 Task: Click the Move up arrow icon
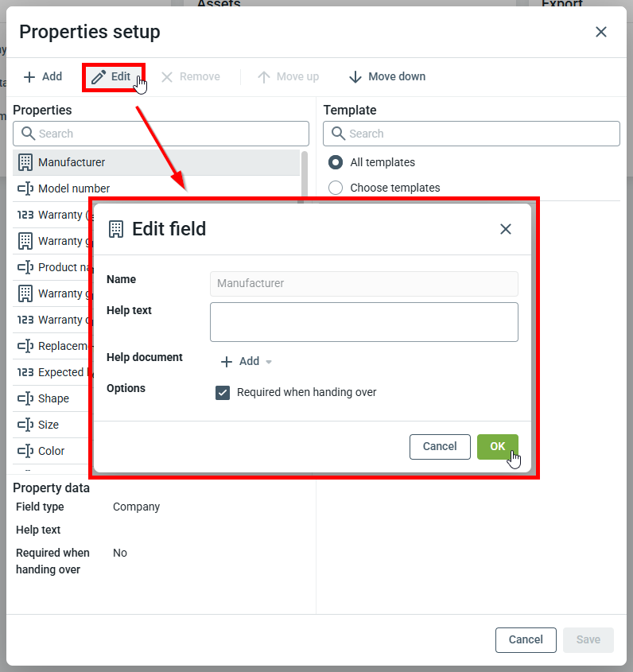pos(264,77)
